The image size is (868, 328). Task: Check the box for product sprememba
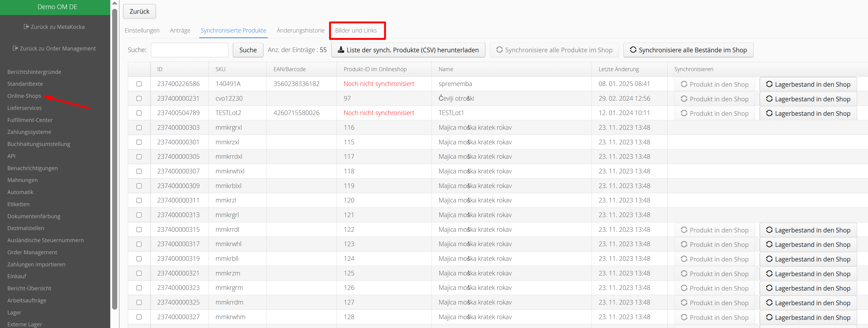point(139,84)
